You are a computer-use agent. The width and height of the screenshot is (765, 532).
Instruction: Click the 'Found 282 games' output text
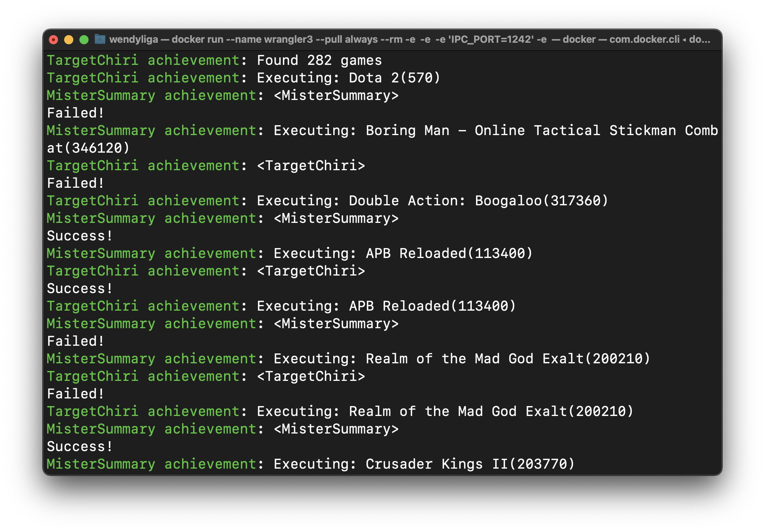coord(319,60)
